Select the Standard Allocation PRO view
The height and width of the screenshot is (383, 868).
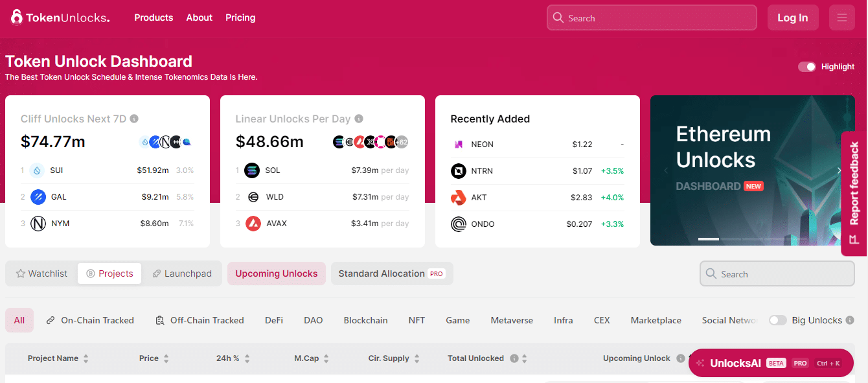pos(392,273)
